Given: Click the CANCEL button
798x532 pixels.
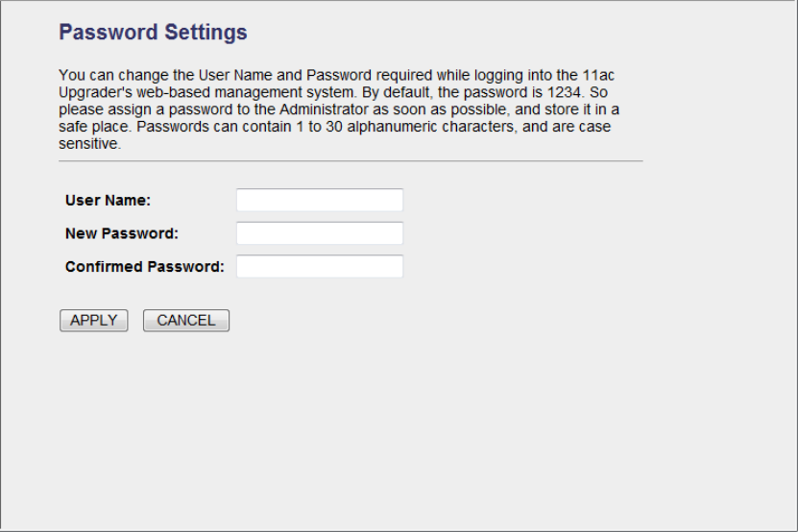Looking at the screenshot, I should point(185,321).
